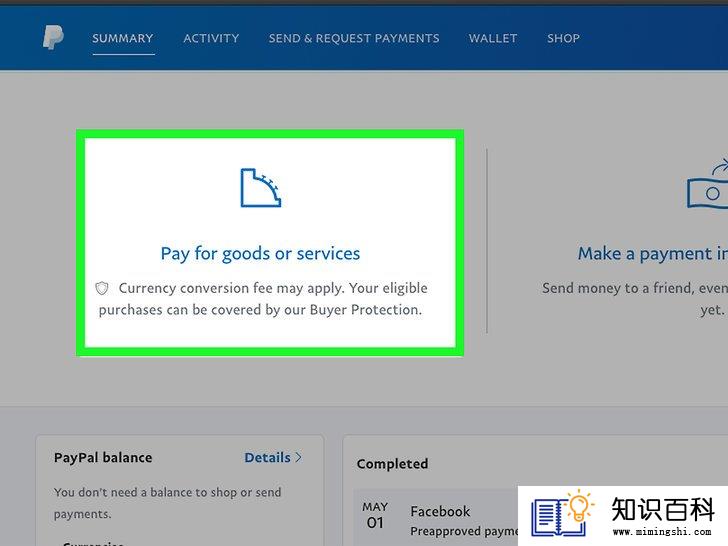Go to the Wallet tab
Image resolution: width=728 pixels, height=546 pixels.
coord(493,38)
